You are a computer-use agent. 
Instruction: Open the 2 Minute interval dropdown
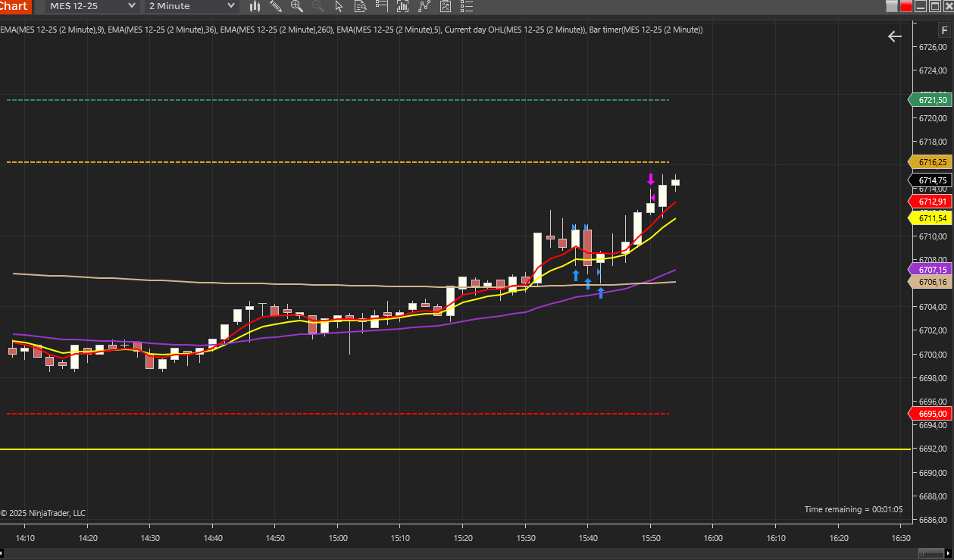[x=192, y=6]
